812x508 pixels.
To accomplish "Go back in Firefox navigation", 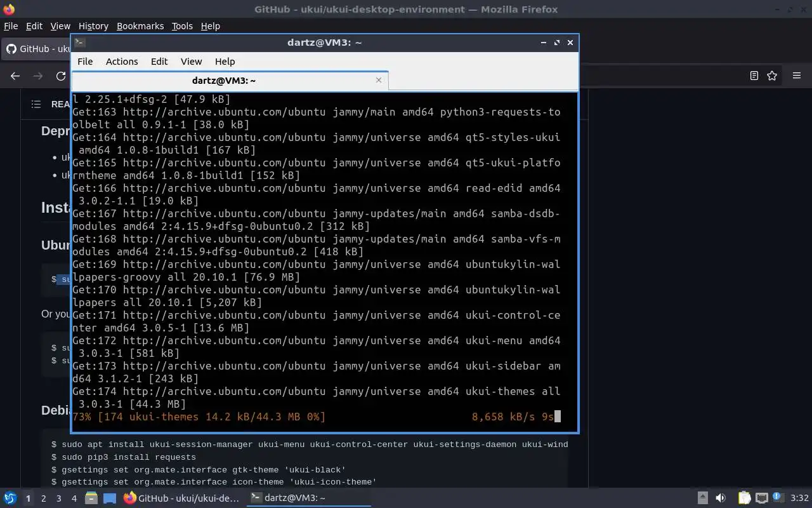I will (x=15, y=76).
